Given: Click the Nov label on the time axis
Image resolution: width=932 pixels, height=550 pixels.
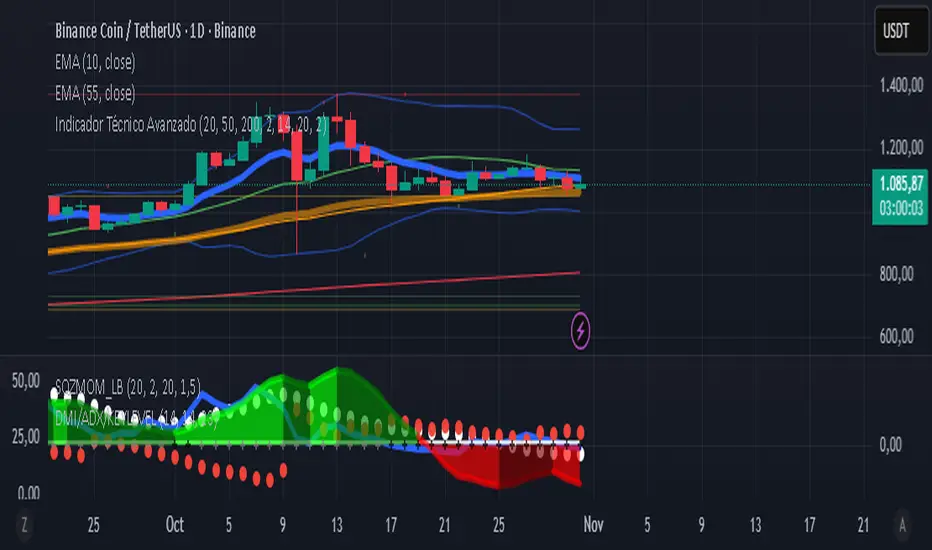Looking at the screenshot, I should 593,525.
